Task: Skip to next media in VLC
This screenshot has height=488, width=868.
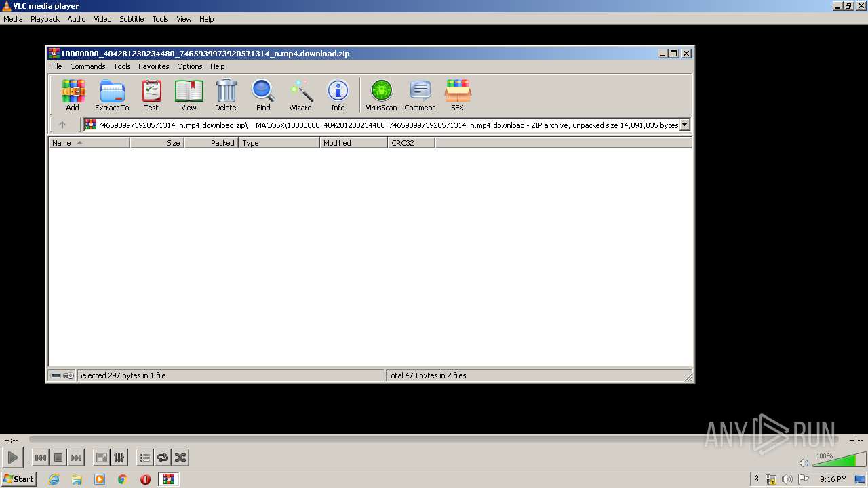Action: [76, 457]
